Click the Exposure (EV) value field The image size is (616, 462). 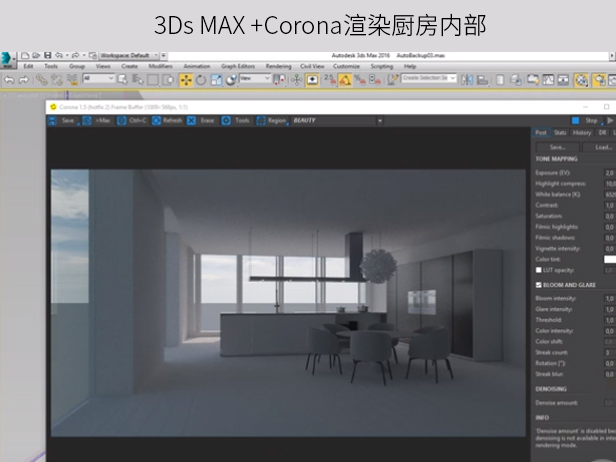[609, 173]
